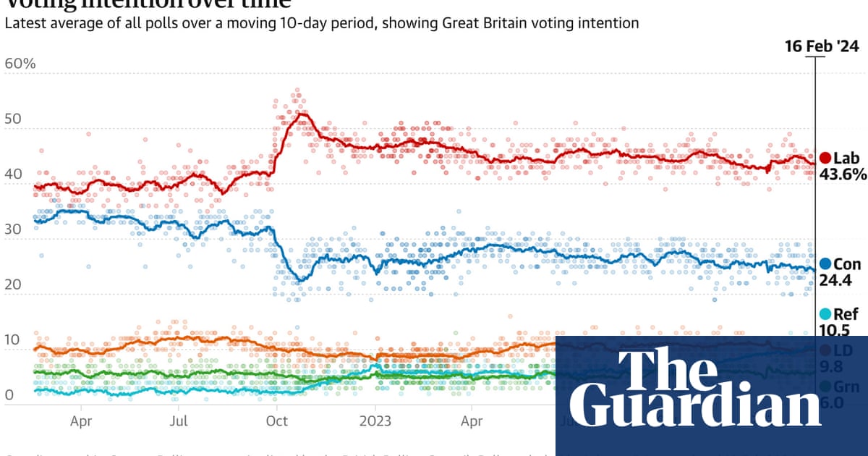
Task: Click the 60% y-axis label
Action: [20, 64]
